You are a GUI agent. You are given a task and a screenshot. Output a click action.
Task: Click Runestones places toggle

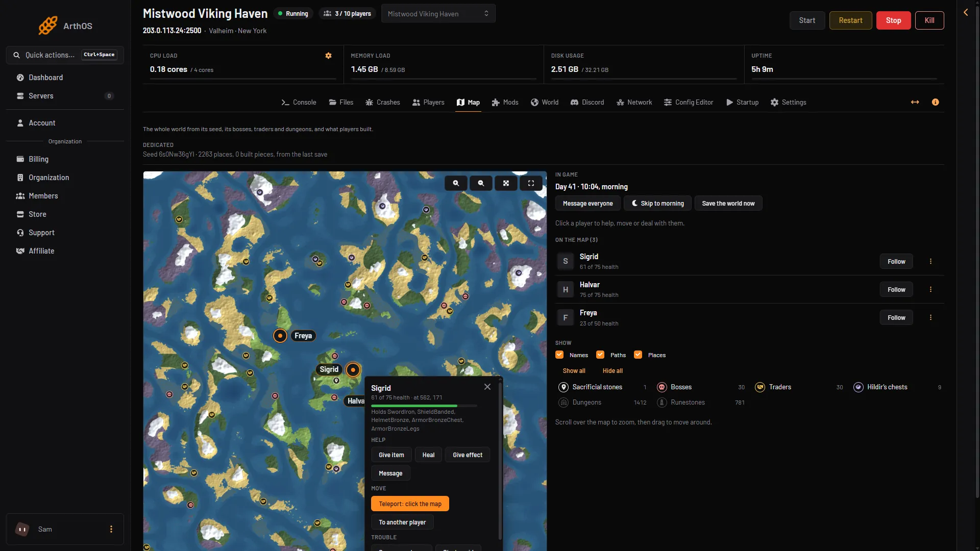click(700, 403)
